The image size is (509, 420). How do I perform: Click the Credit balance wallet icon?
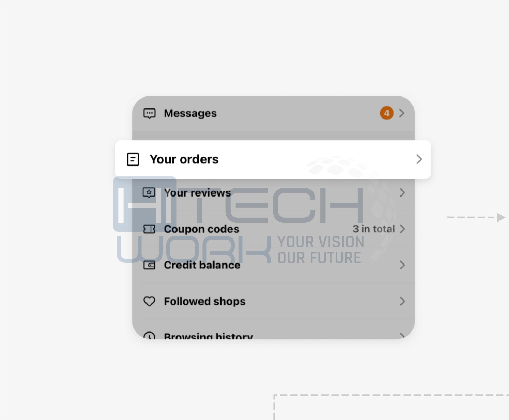pyautogui.click(x=149, y=265)
